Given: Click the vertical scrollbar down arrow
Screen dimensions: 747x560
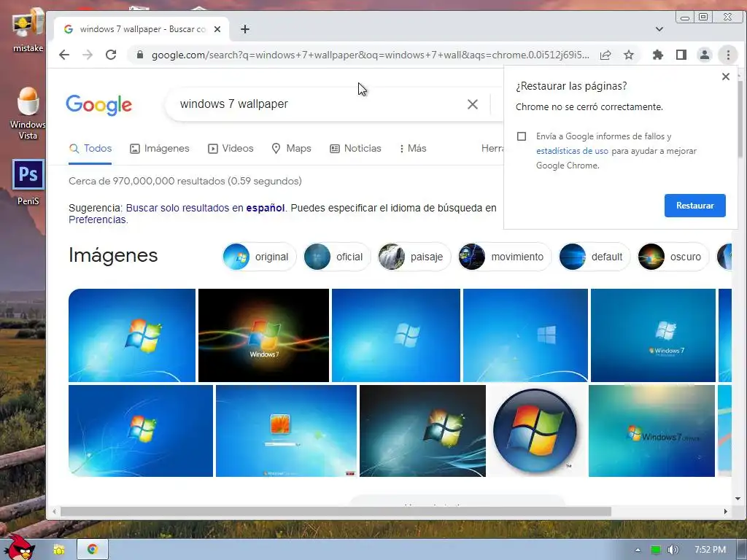Looking at the screenshot, I should click(738, 499).
